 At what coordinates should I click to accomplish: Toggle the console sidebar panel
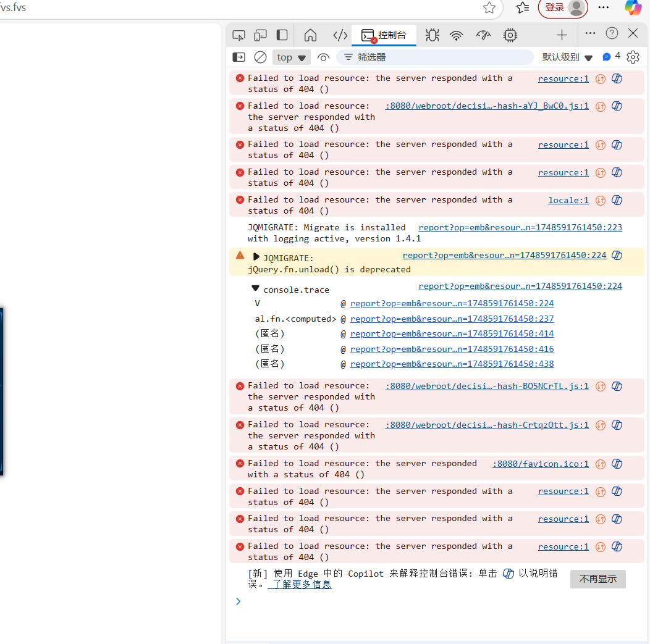tap(238, 57)
